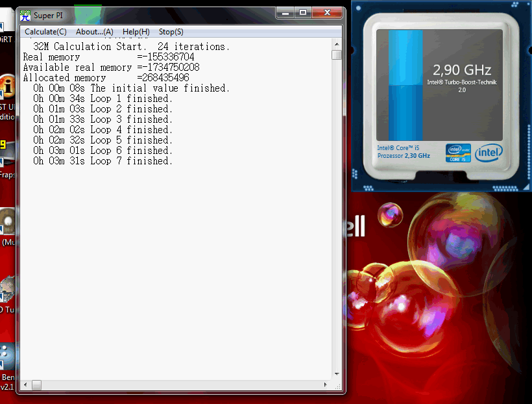Click 'The initial value finished' line
The image size is (532, 404).
131,88
